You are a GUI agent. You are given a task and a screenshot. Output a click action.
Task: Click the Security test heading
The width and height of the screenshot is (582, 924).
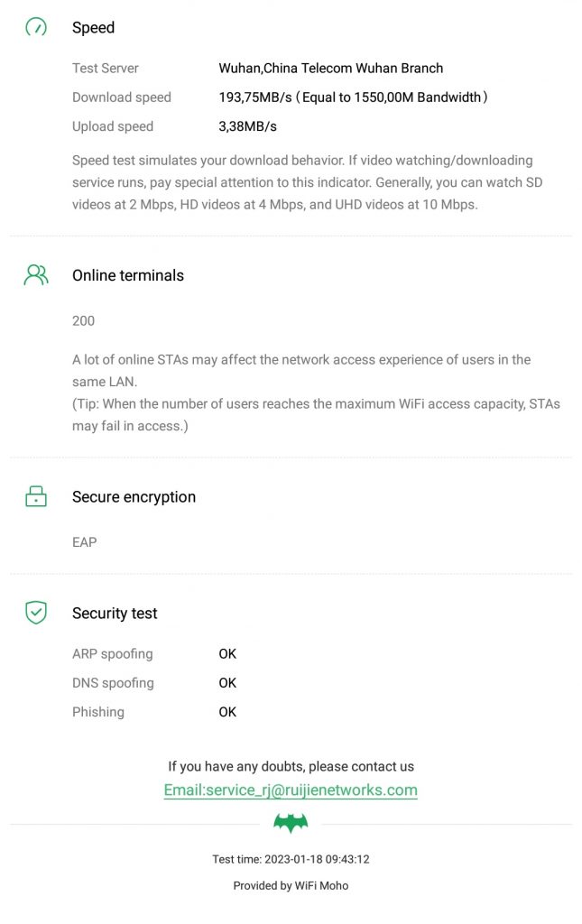[115, 614]
